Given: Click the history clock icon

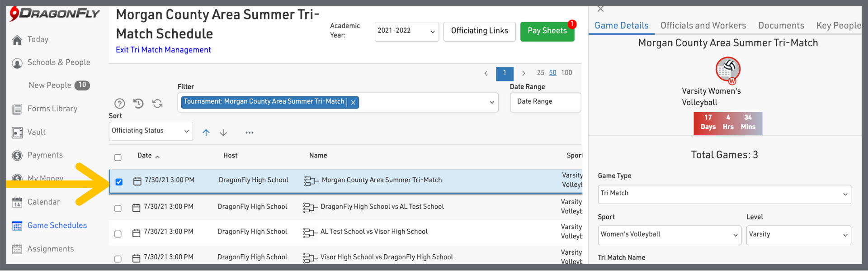Looking at the screenshot, I should (x=138, y=104).
